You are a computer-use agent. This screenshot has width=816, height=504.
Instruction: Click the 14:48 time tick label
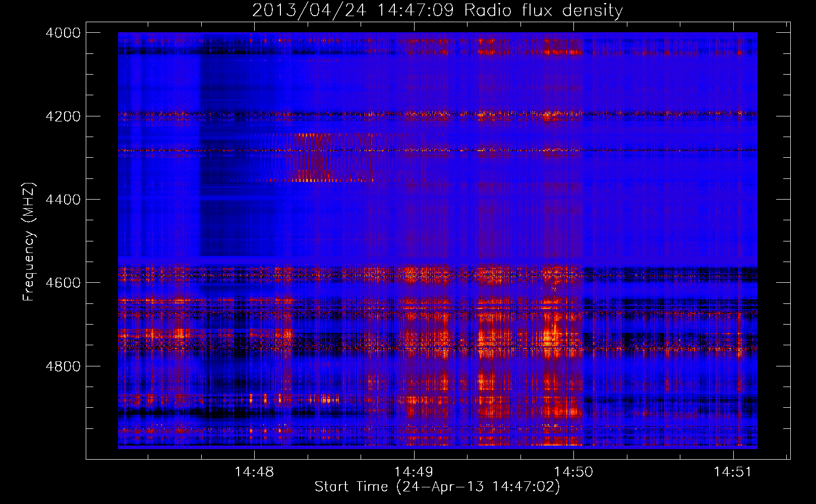tap(254, 472)
